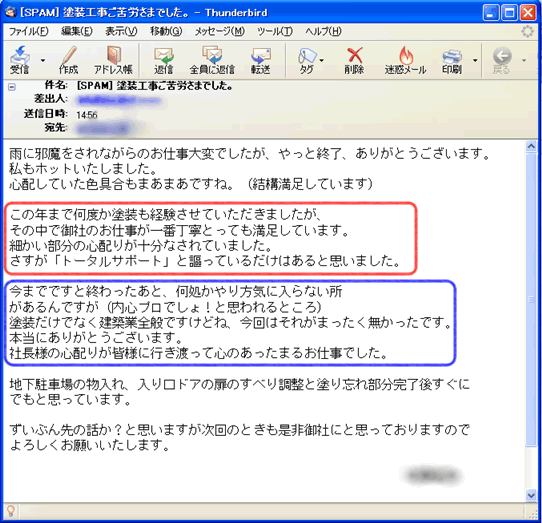
Task: Click the line よろしくお願いいたします。
Action: [89, 445]
